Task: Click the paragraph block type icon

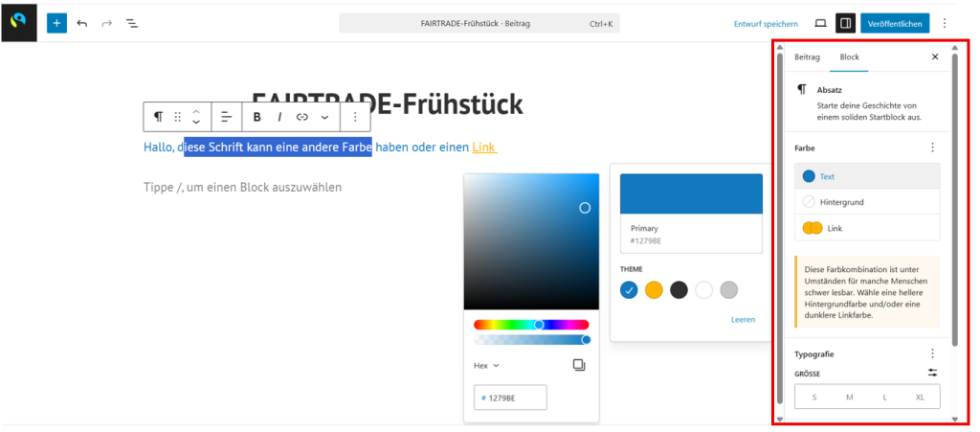Action: pos(159,117)
